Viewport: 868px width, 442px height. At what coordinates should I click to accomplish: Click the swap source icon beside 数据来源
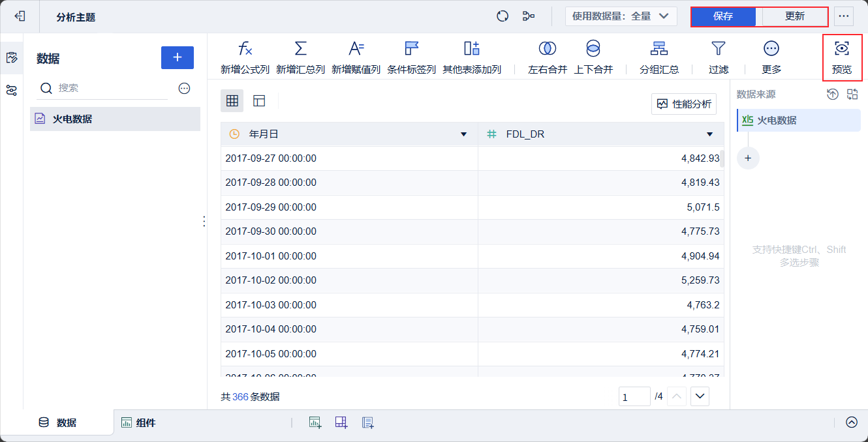tap(852, 95)
